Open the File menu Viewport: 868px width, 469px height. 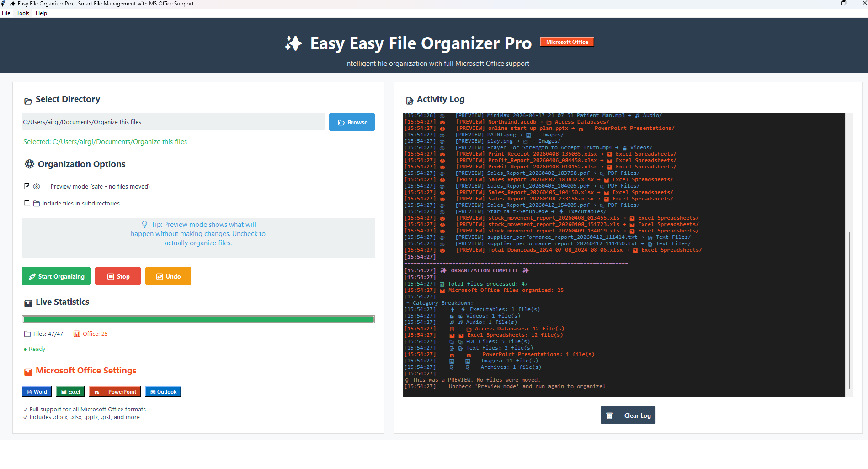coord(6,13)
